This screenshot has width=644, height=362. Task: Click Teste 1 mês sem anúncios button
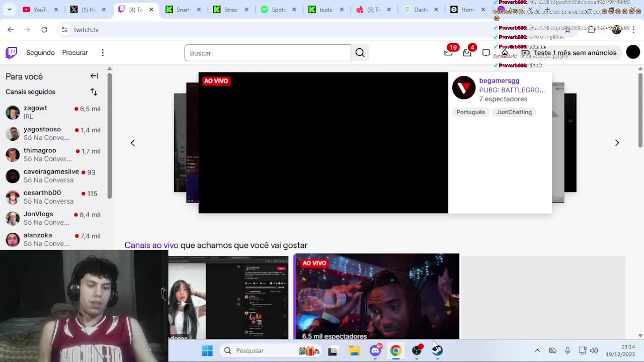point(569,53)
